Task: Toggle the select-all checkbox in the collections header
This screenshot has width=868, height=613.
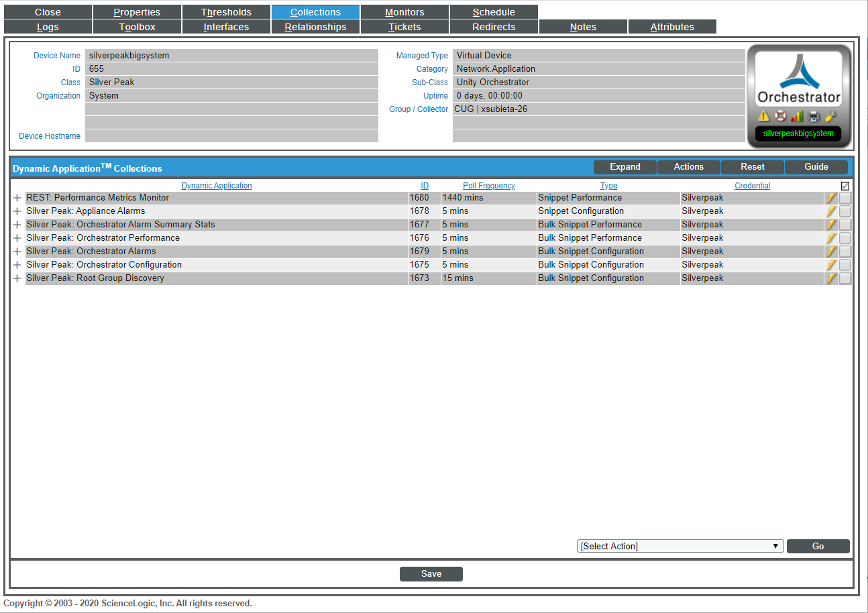Action: tap(845, 186)
